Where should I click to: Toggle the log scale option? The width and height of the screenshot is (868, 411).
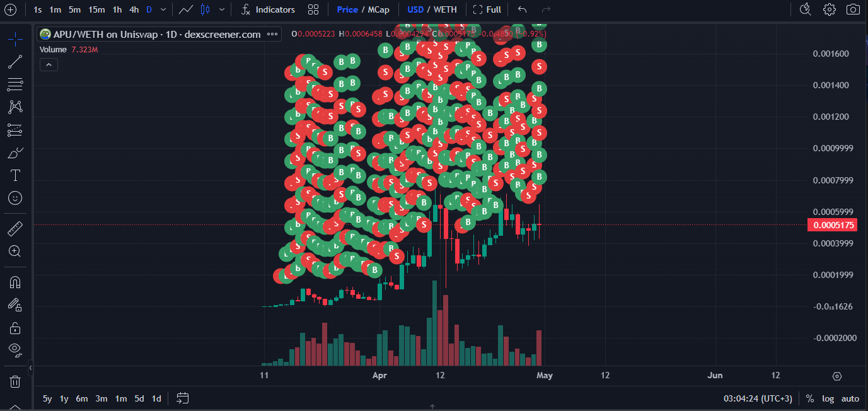click(828, 398)
